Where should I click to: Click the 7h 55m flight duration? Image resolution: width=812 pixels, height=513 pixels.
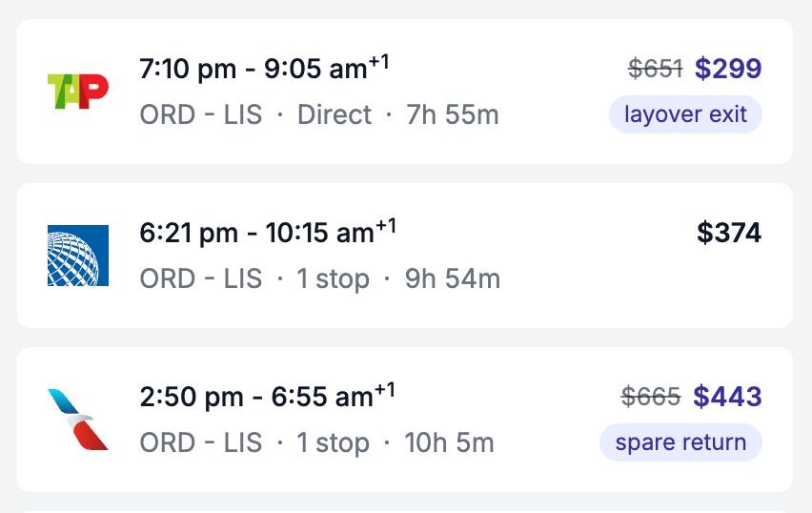453,115
